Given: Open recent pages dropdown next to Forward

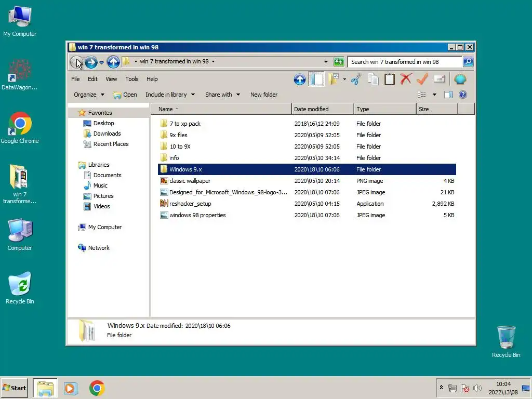Looking at the screenshot, I should pos(101,62).
